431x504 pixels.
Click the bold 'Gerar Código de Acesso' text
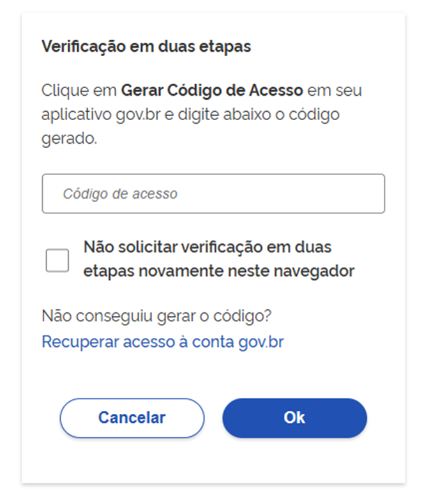[x=211, y=90]
